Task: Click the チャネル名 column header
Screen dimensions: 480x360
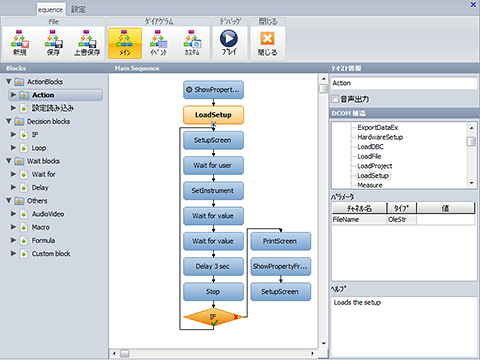Action: 359,208
